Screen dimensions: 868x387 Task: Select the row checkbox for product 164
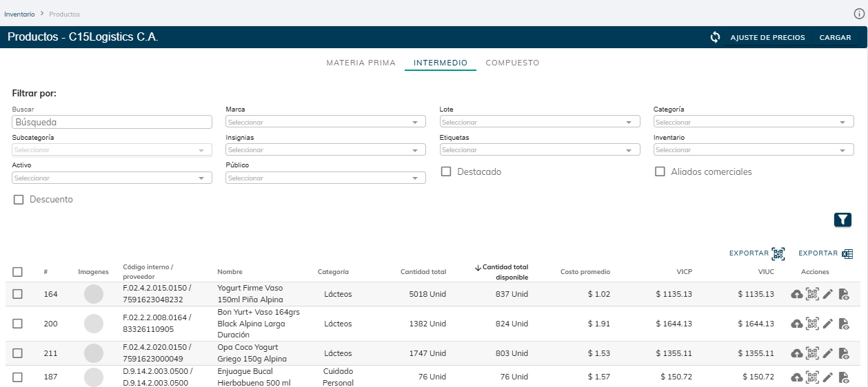pos(18,294)
